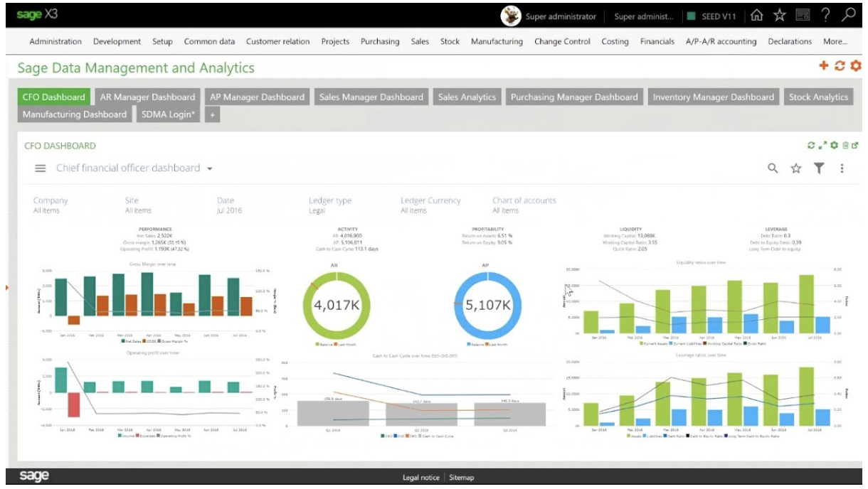Open orange settings gear icon
868x489 pixels.
pyautogui.click(x=855, y=65)
